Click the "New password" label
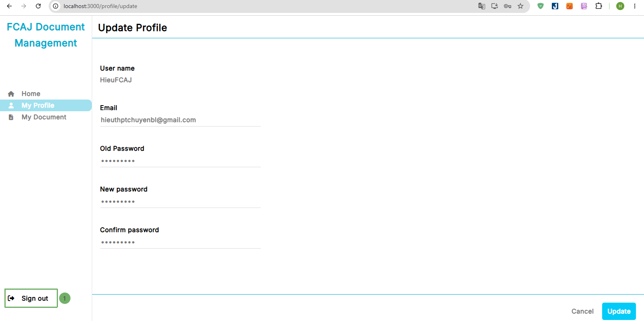Viewport: 644px width, 324px height. tap(124, 189)
